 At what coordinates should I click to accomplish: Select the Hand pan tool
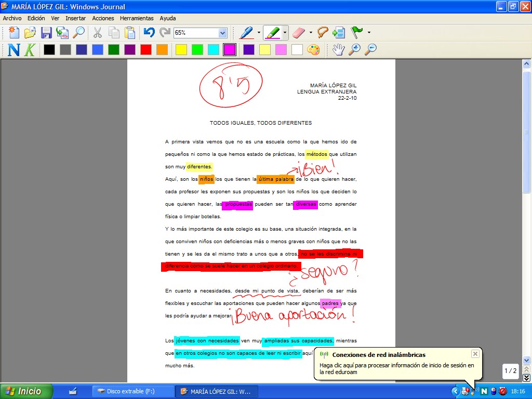338,49
